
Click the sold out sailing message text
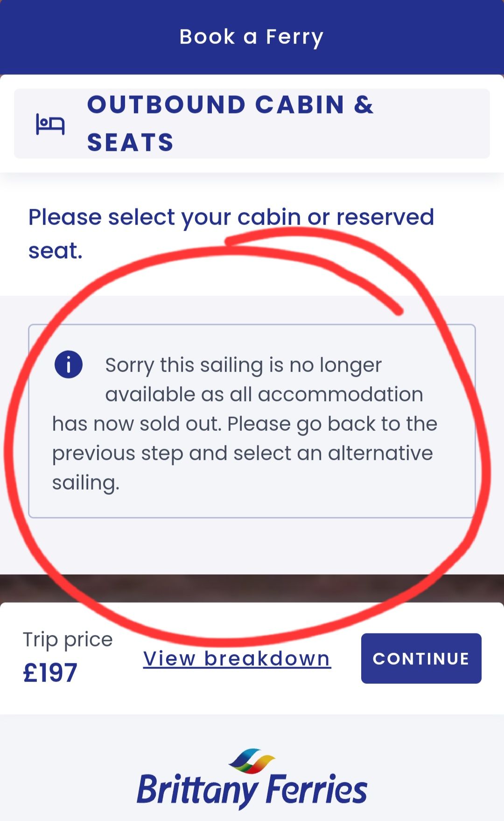tap(245, 423)
